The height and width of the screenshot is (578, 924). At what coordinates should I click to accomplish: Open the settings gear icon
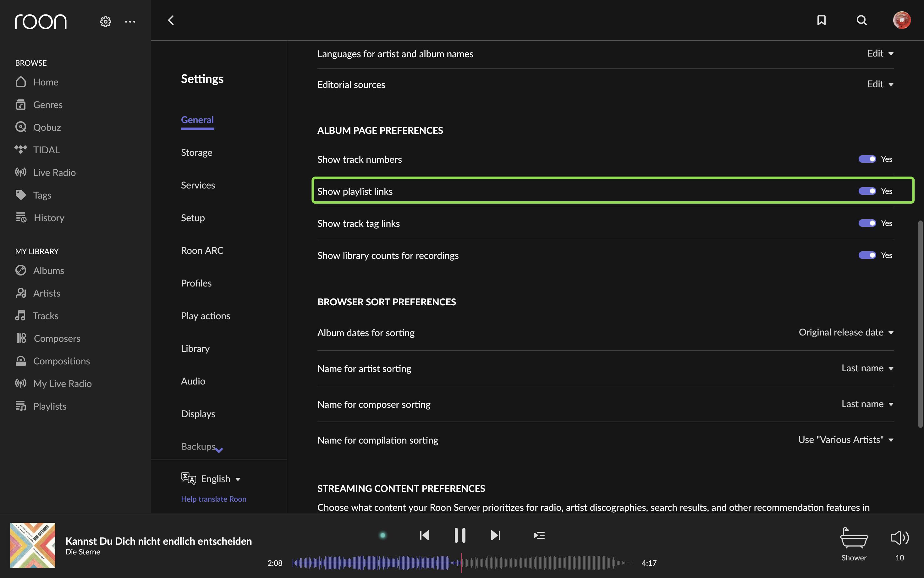tap(106, 21)
